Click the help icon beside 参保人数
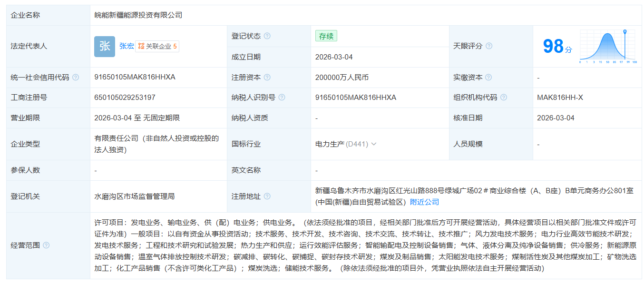Viewport: 644px width, 284px height. click(x=45, y=169)
